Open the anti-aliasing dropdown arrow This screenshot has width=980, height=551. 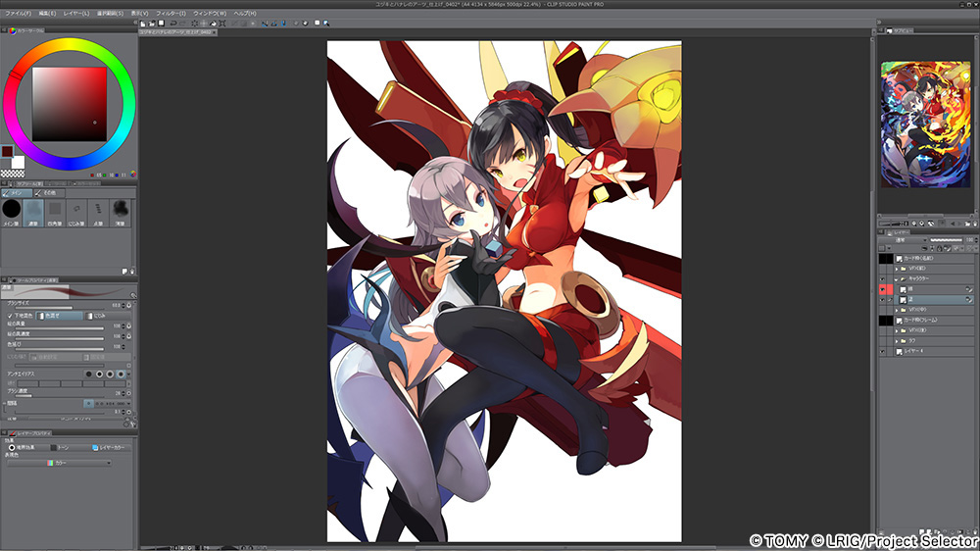(x=128, y=374)
